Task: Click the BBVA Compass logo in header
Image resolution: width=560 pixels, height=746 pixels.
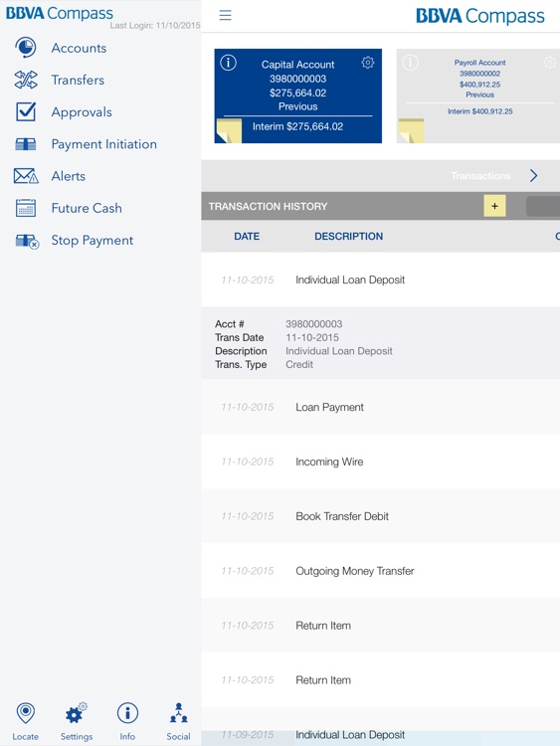Action: (480, 16)
